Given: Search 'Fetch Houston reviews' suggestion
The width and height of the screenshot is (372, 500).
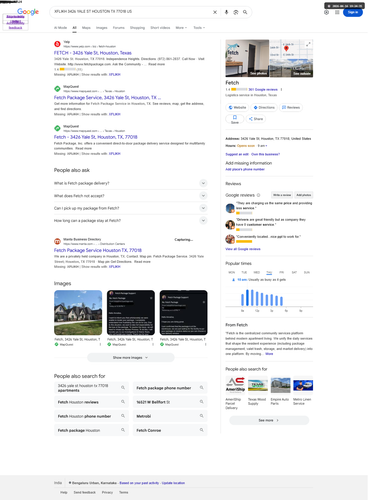Looking at the screenshot, I should click(91, 402).
